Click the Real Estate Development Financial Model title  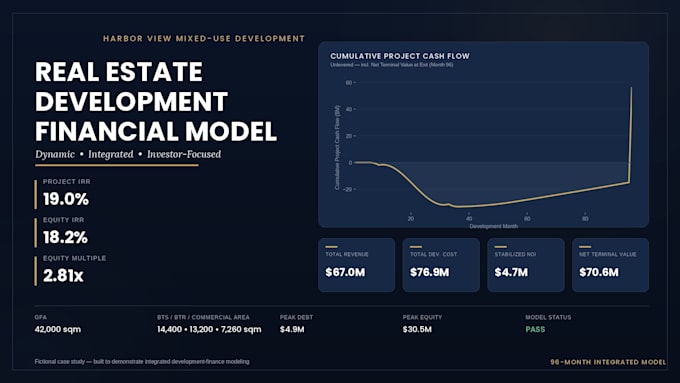pos(156,101)
